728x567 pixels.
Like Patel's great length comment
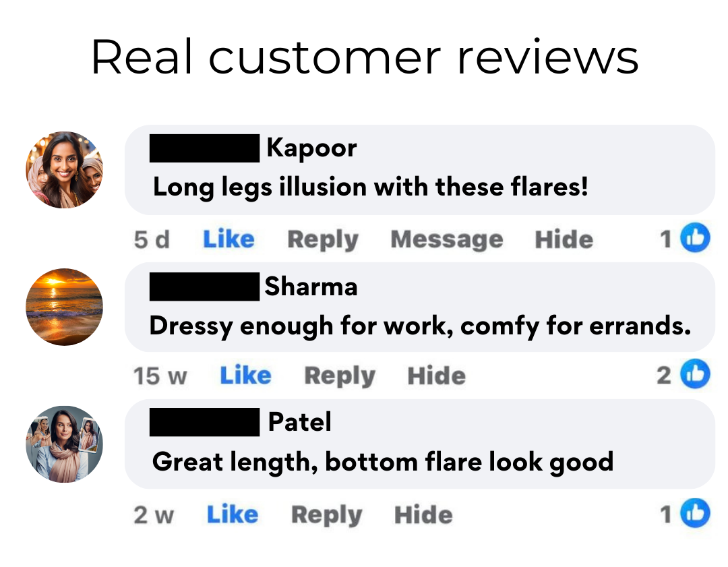tap(232, 514)
